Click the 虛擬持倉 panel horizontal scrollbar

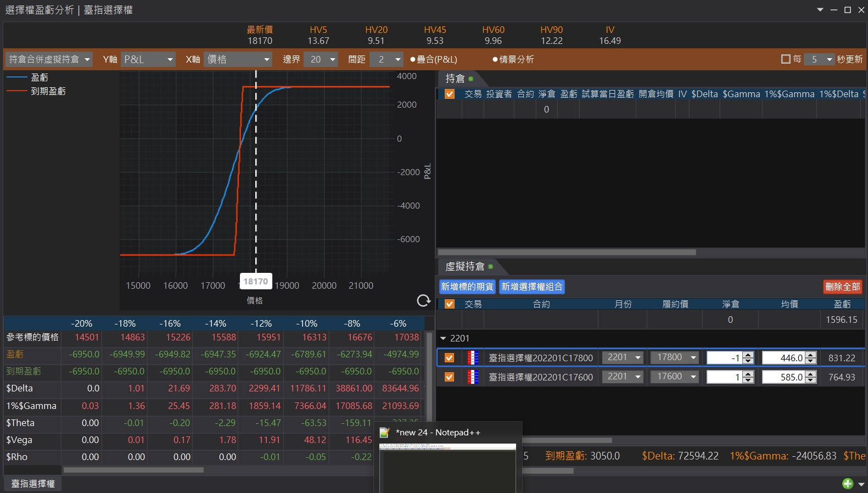point(567,440)
